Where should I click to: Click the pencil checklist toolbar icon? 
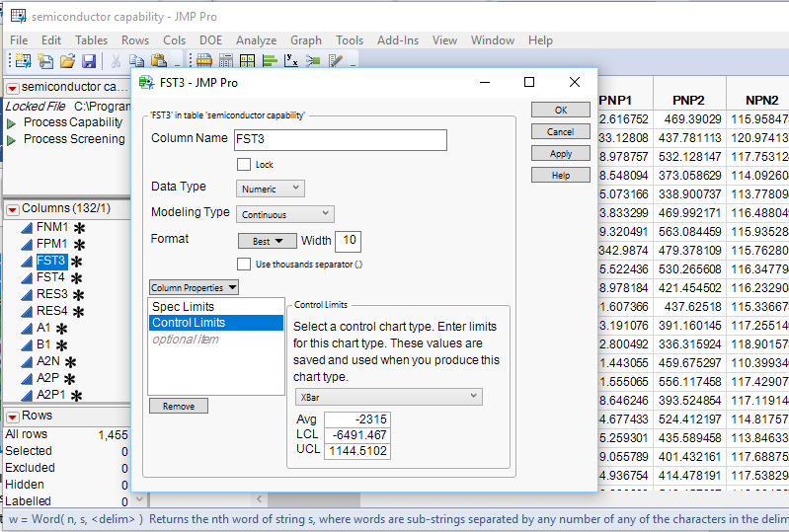335,61
